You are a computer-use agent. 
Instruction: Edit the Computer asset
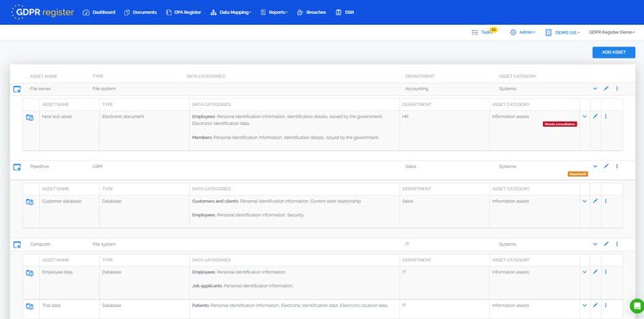[x=606, y=244]
